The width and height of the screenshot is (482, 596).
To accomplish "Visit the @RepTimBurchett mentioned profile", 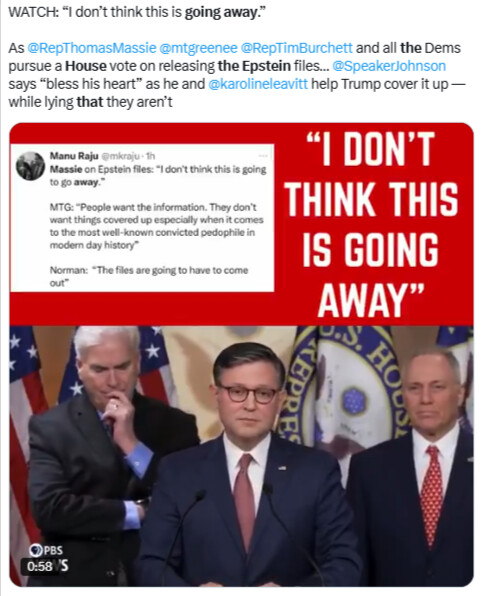I will pos(296,48).
